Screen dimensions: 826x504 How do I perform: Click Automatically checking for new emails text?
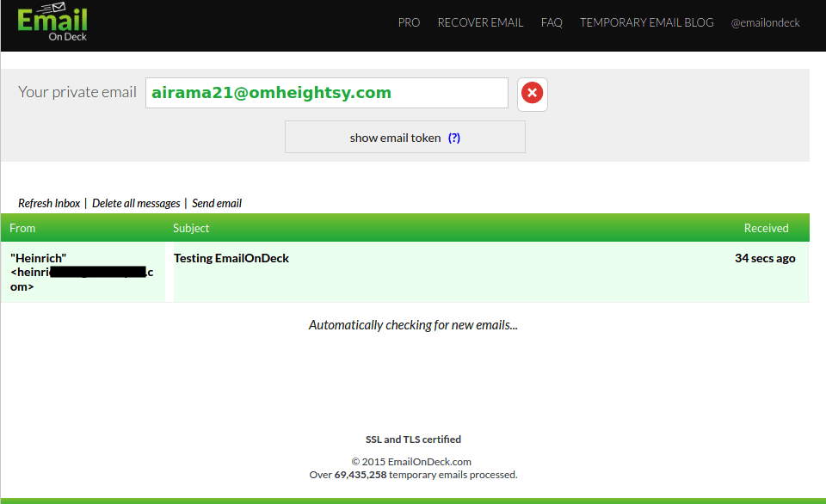point(413,325)
